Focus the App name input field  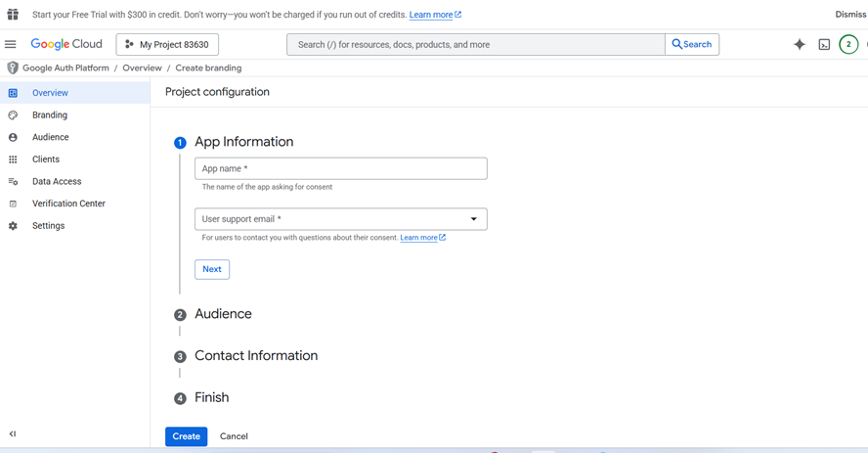click(x=341, y=168)
